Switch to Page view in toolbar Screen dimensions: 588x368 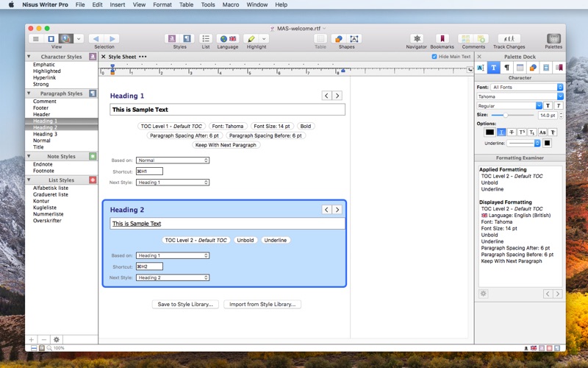click(51, 39)
